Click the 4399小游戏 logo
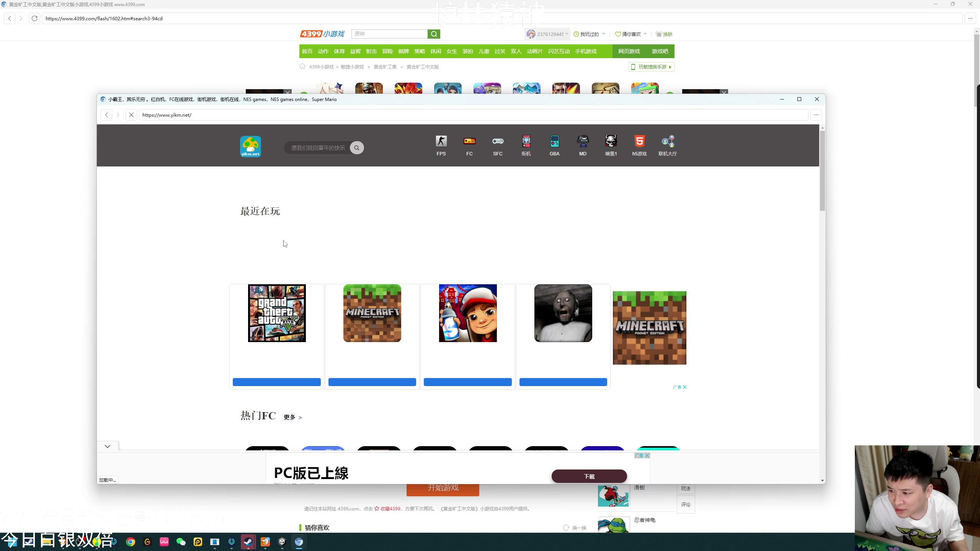 pos(322,34)
